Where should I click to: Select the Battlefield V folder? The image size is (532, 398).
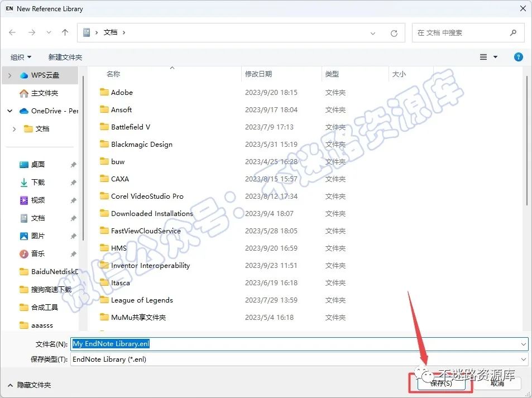pyautogui.click(x=125, y=127)
